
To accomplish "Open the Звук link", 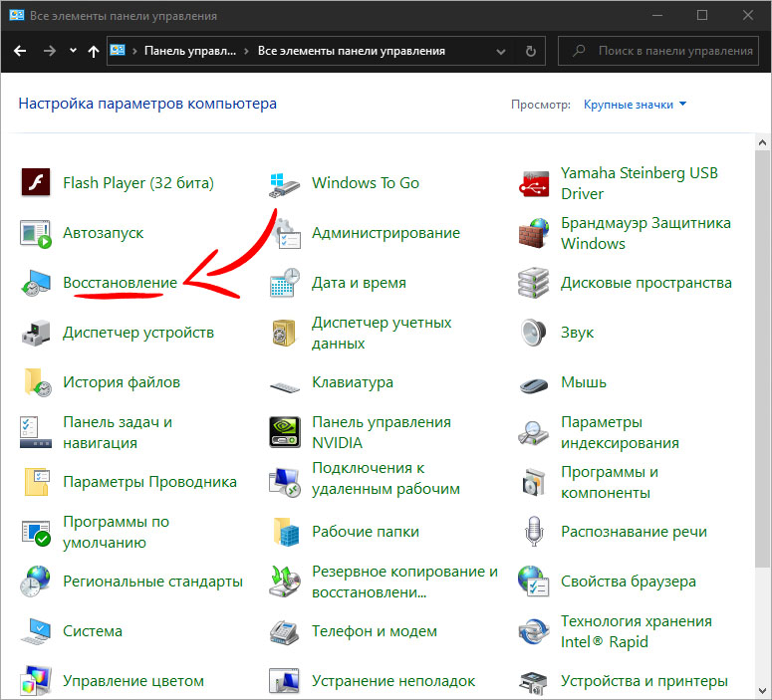I will tap(577, 333).
